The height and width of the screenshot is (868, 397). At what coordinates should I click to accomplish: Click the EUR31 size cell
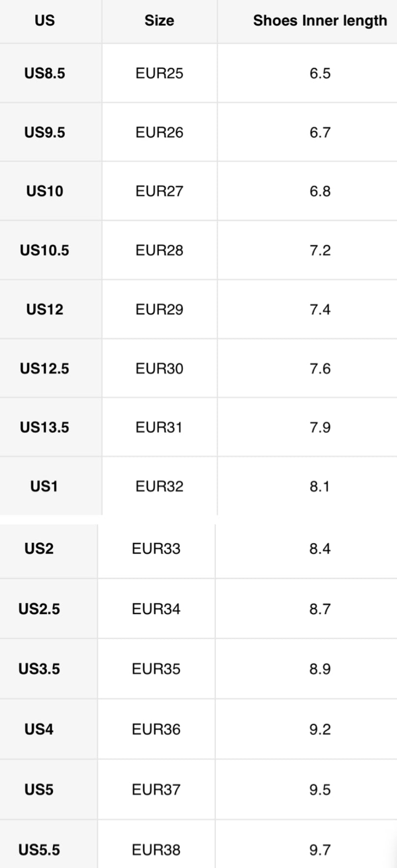(x=159, y=427)
